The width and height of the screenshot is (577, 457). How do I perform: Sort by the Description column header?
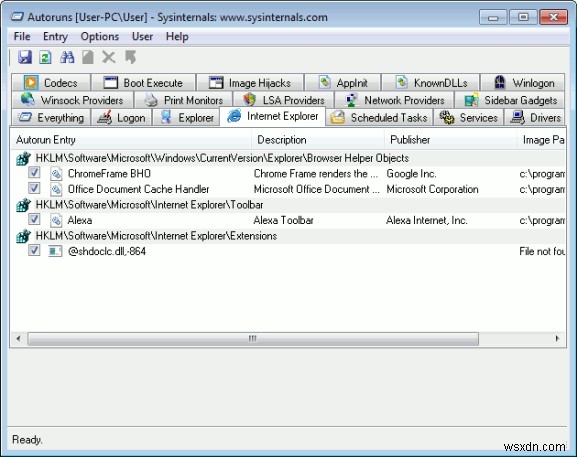(x=318, y=139)
